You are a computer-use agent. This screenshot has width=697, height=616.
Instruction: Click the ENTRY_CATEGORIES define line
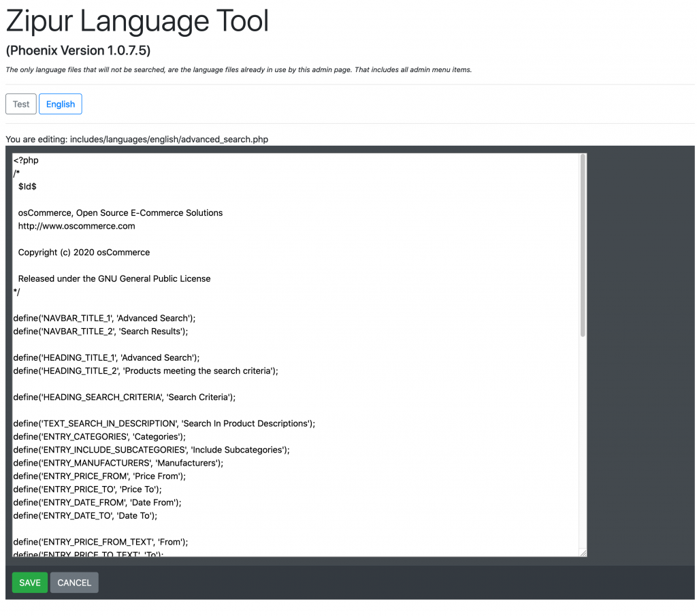99,437
